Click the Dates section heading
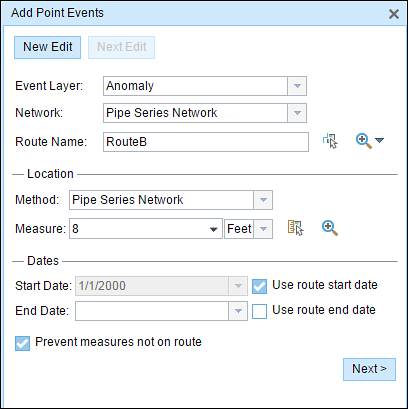Screen dimensions: 408x409 pyautogui.click(x=43, y=261)
